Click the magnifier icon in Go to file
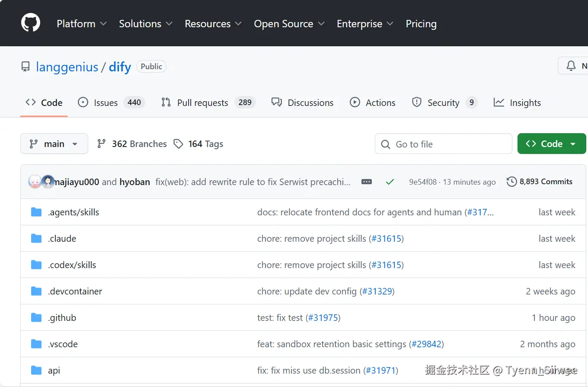Image resolution: width=588 pixels, height=387 pixels. click(x=386, y=144)
